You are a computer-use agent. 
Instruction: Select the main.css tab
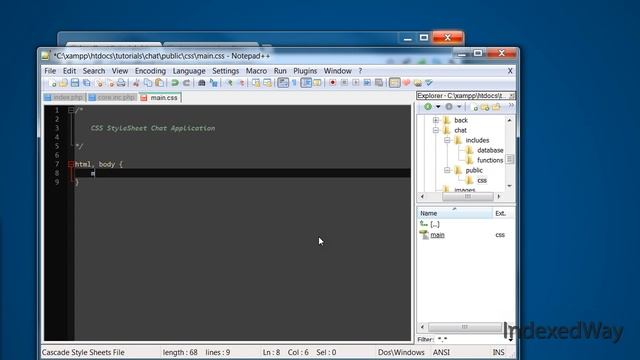160,98
